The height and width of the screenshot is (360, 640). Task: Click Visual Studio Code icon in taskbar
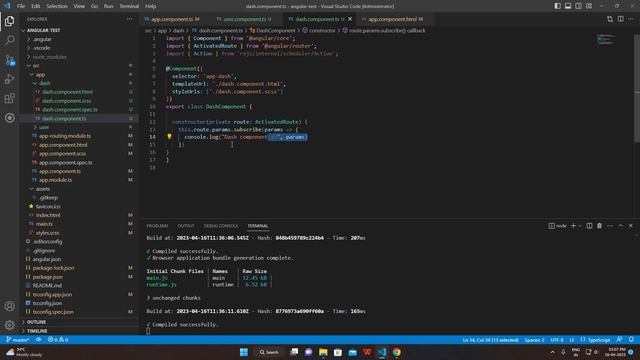(x=382, y=352)
